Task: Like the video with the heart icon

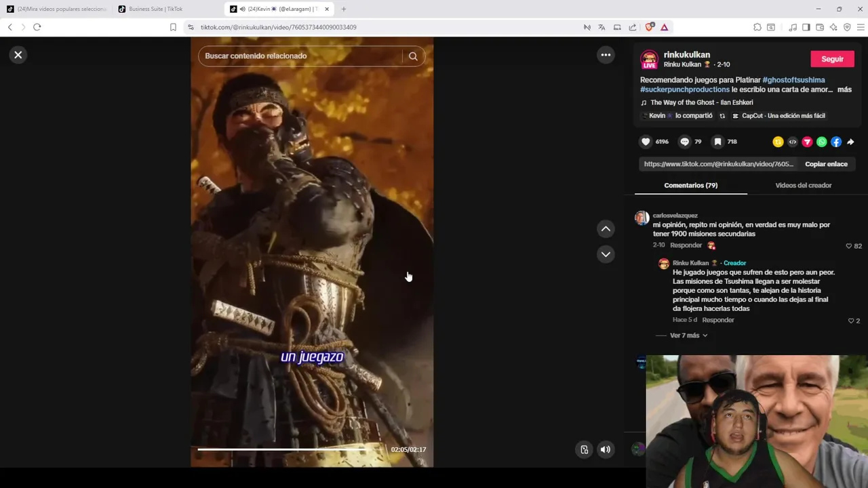Action: [x=646, y=142]
